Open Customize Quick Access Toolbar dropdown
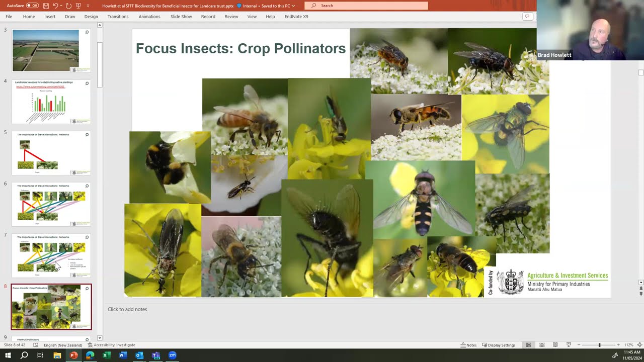This screenshot has height=362, width=644. pos(88,6)
